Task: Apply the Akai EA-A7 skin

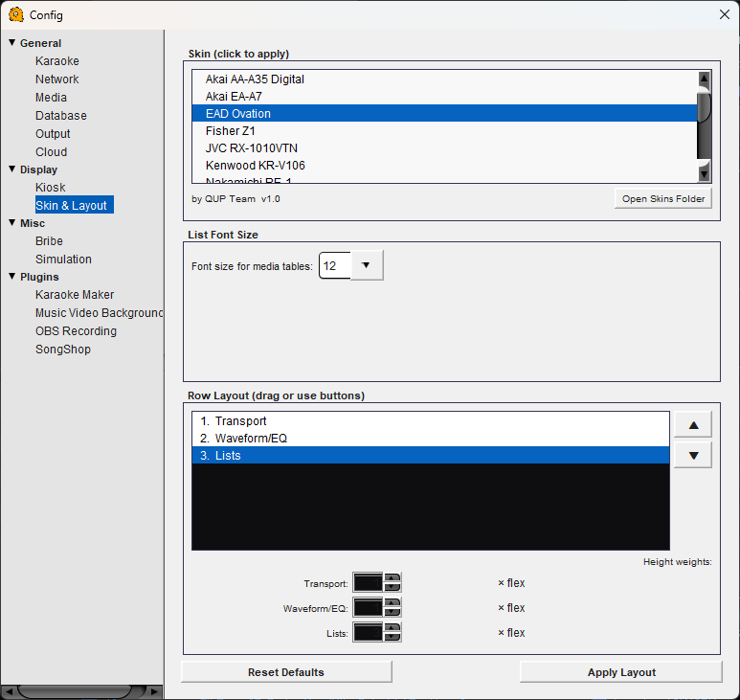Action: click(444, 97)
